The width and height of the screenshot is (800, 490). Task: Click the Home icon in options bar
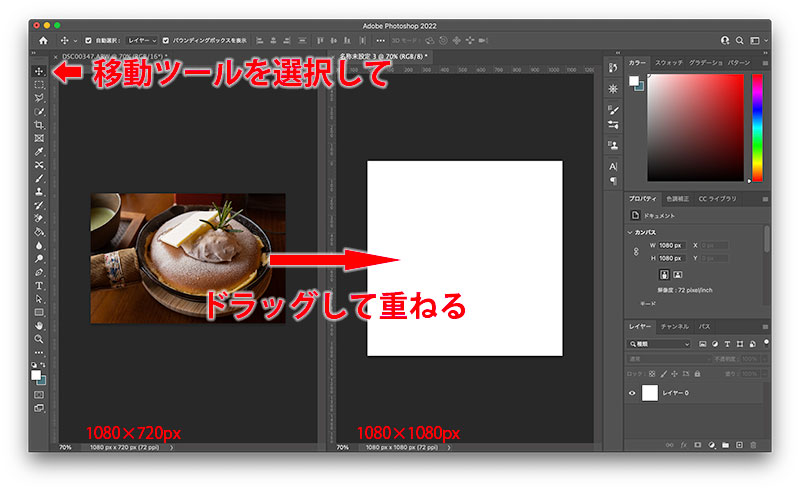pos(43,40)
